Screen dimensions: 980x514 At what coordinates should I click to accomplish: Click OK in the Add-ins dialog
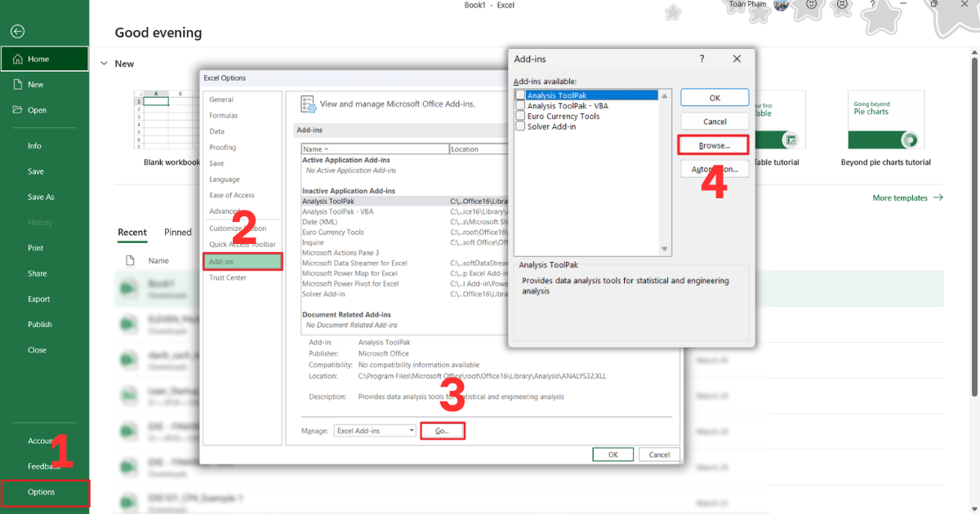(715, 98)
